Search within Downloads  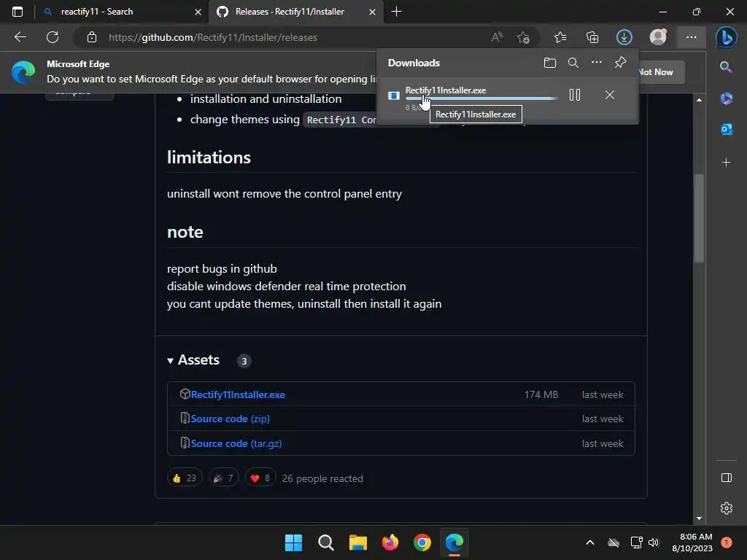(573, 63)
